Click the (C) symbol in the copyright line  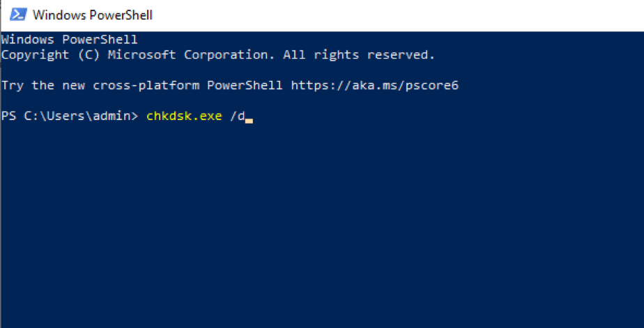(89, 54)
